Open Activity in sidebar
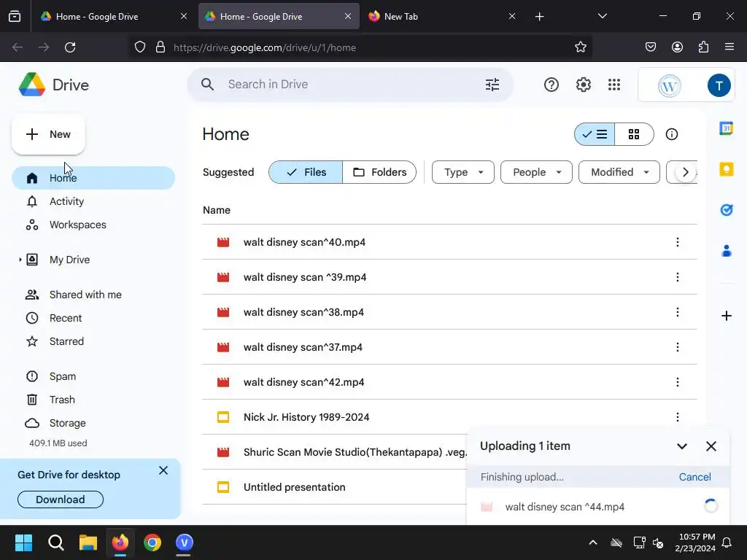 pyautogui.click(x=93, y=201)
